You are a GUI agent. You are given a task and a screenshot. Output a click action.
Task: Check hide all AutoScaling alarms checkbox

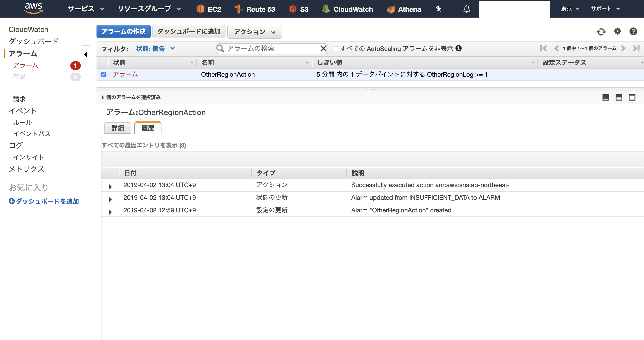(336, 48)
